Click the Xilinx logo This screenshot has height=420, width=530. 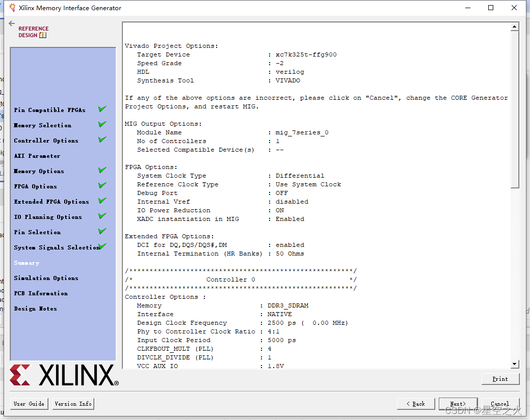click(x=64, y=375)
